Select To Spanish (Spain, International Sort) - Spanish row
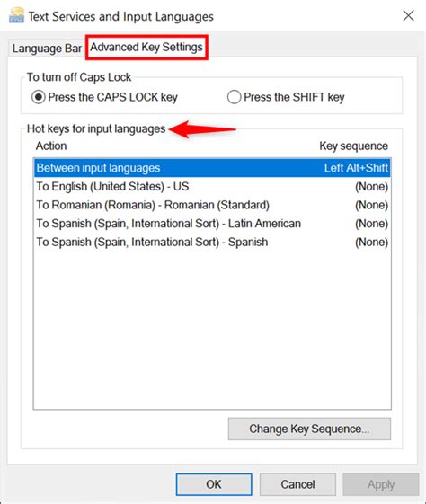 tap(212, 242)
